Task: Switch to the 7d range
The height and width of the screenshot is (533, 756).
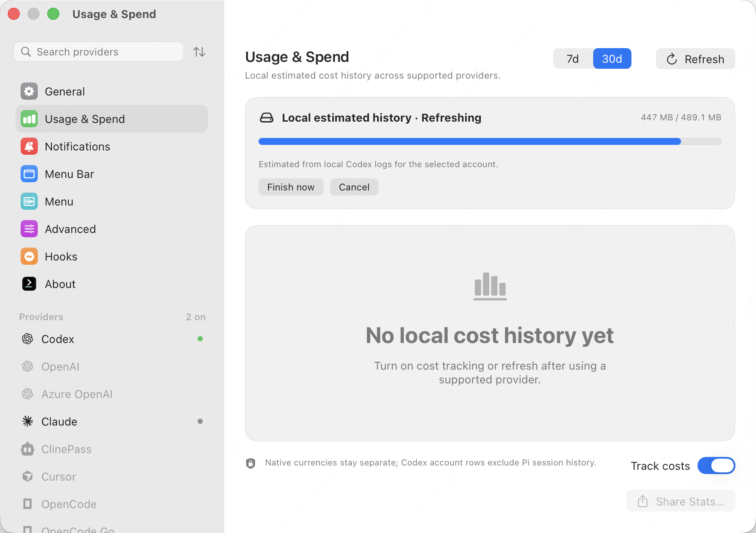Action: pyautogui.click(x=573, y=58)
